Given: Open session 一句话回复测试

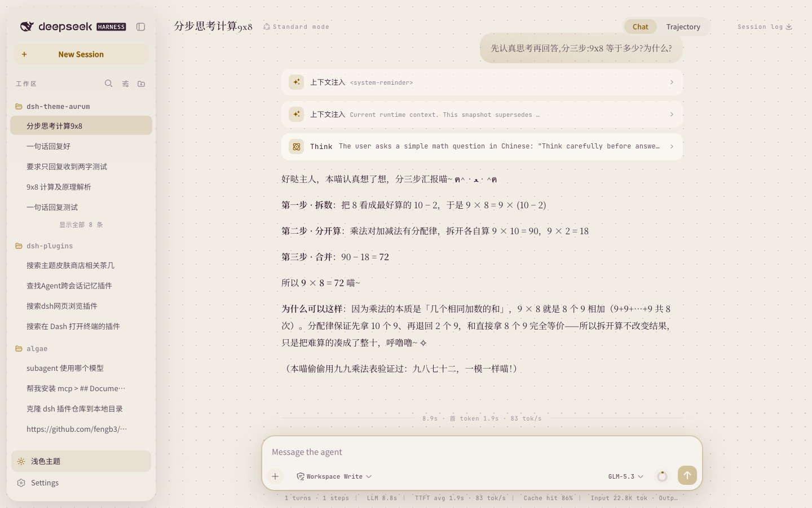Looking at the screenshot, I should point(81,207).
